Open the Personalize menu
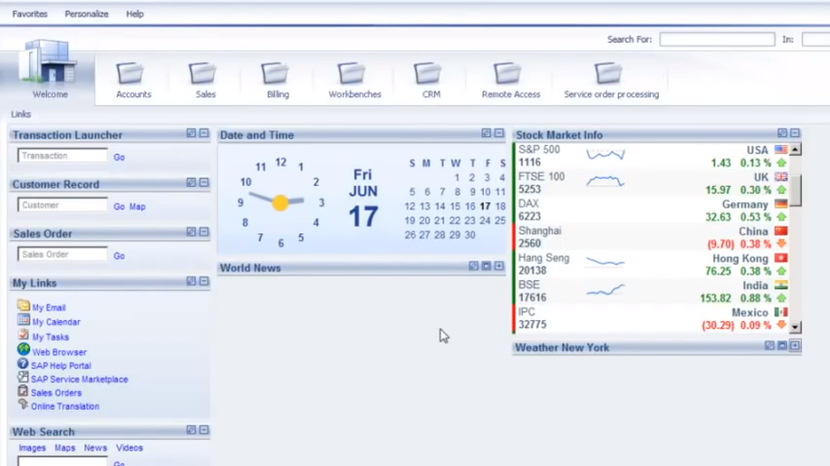 point(86,14)
